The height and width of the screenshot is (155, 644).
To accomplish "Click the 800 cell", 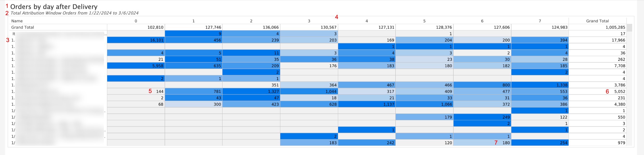I will (482, 85).
